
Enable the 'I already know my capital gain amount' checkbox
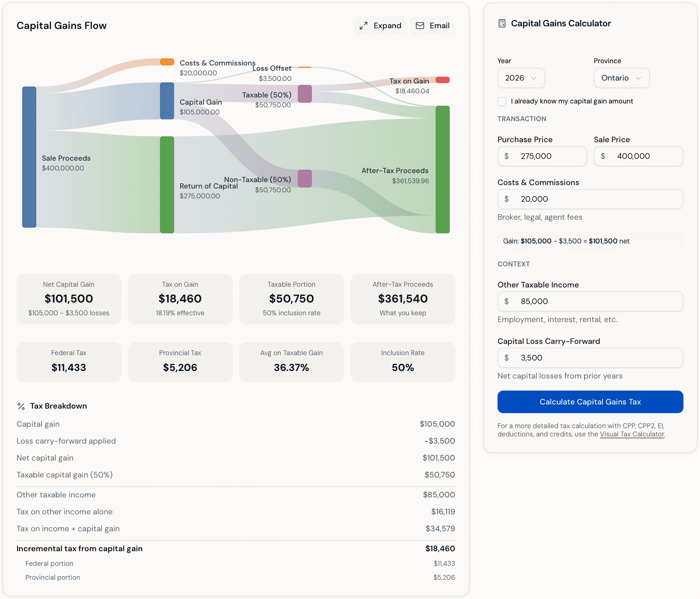tap(502, 101)
